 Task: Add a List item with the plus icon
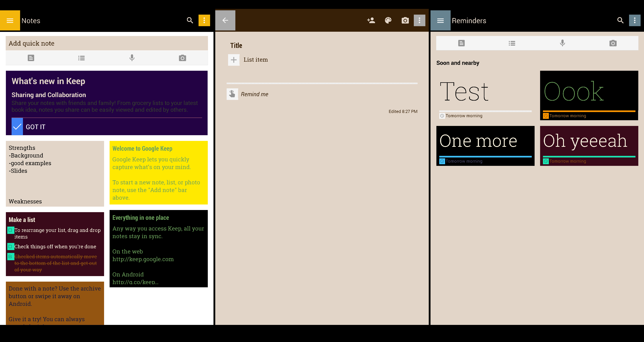point(234,60)
